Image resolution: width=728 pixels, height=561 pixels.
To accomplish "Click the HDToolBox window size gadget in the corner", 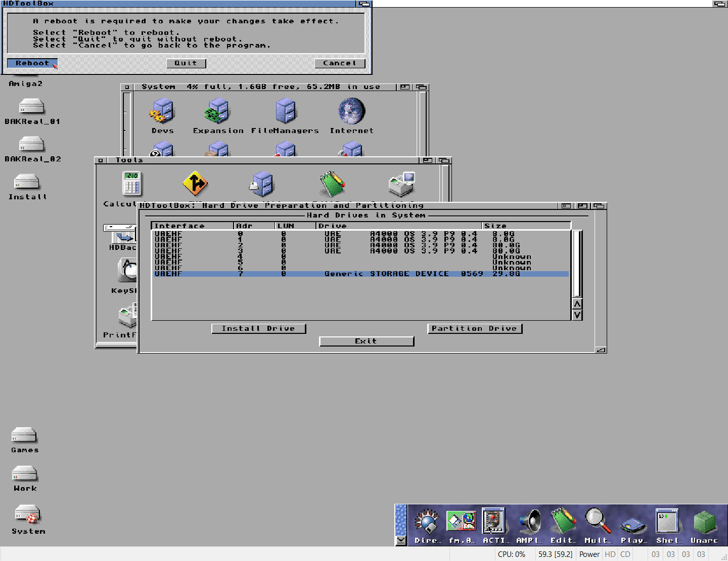I will (x=601, y=350).
